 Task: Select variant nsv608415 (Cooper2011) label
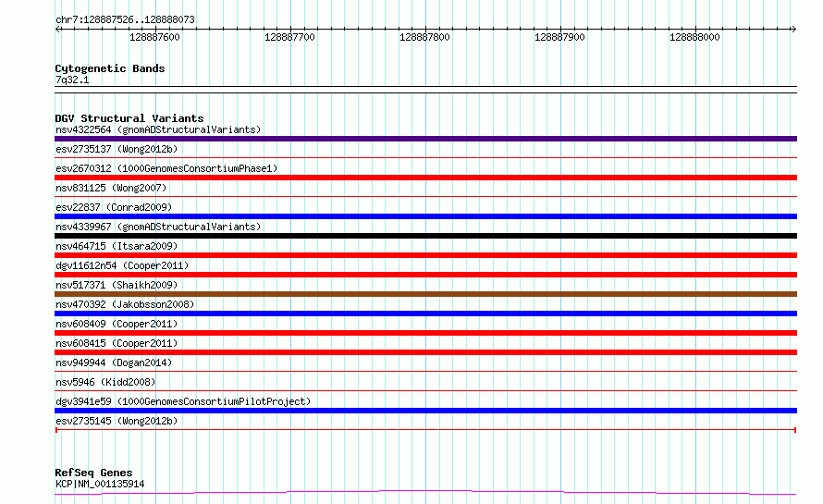(x=117, y=343)
